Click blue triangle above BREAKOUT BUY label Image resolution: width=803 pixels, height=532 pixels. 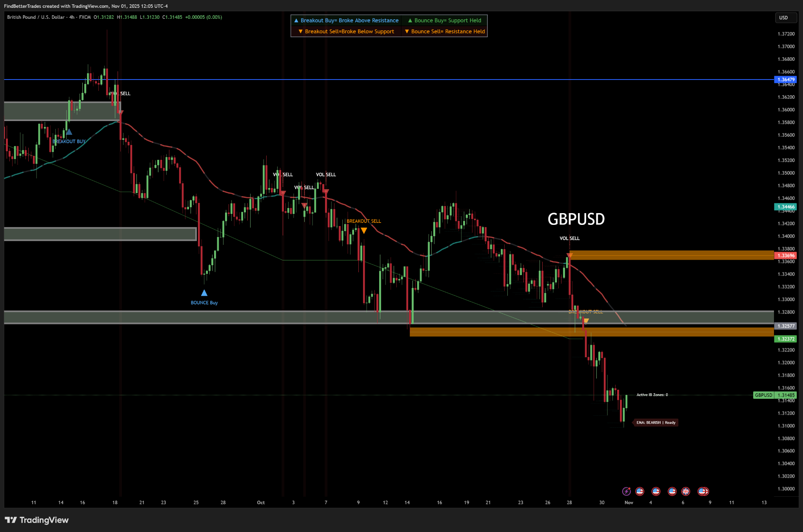pyautogui.click(x=69, y=132)
